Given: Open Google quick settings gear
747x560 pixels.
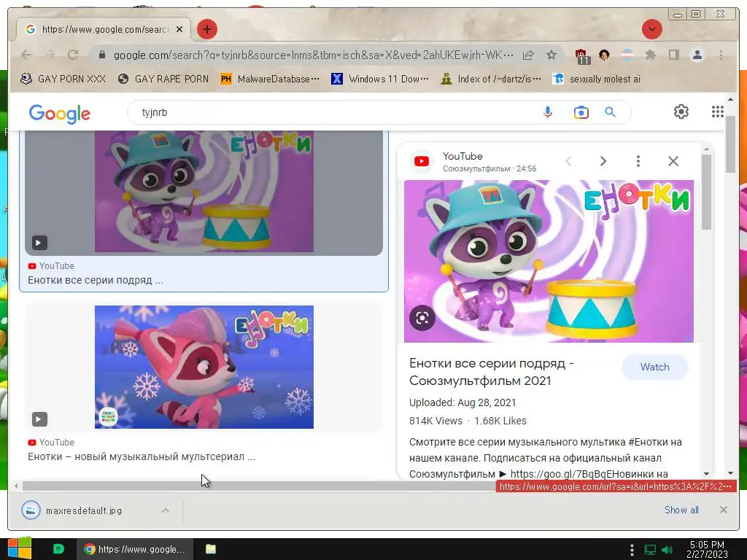Looking at the screenshot, I should (x=681, y=112).
